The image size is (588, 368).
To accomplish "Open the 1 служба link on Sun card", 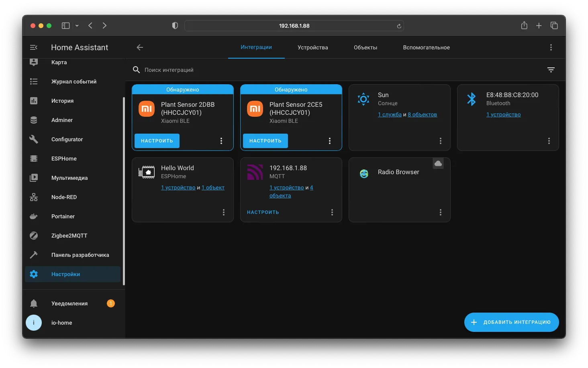I will [390, 114].
